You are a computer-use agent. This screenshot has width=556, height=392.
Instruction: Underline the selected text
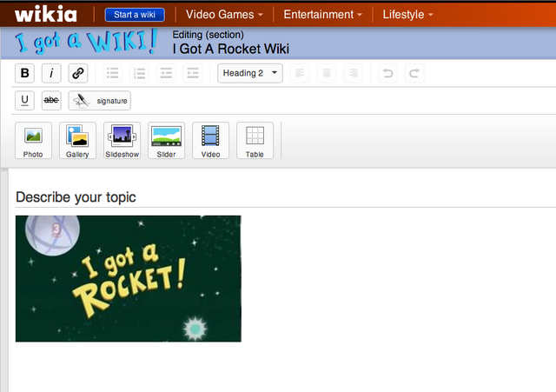pos(24,101)
